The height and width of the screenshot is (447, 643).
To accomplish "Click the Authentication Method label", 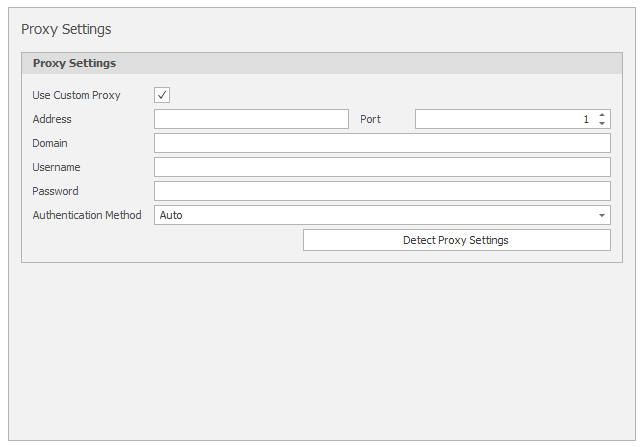I will [87, 215].
